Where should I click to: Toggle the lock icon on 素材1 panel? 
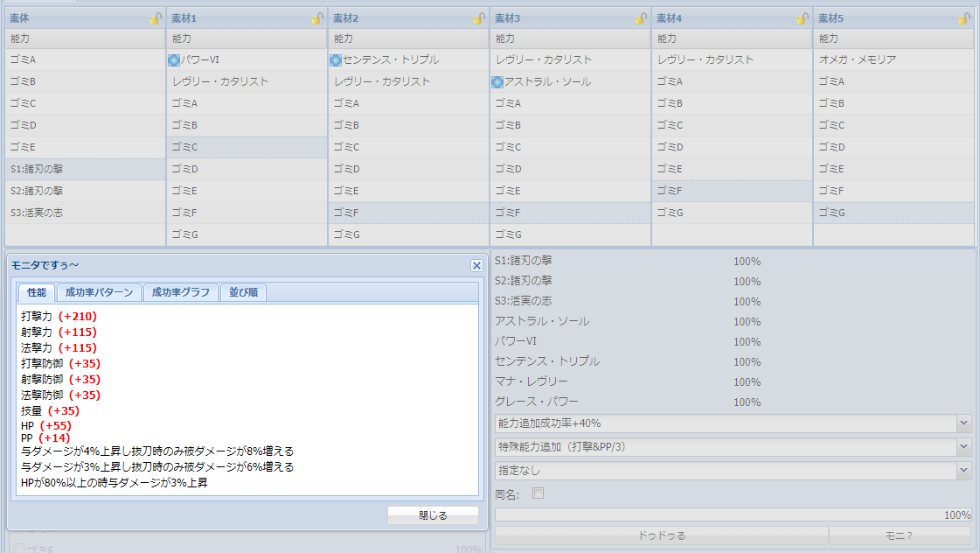coord(317,17)
